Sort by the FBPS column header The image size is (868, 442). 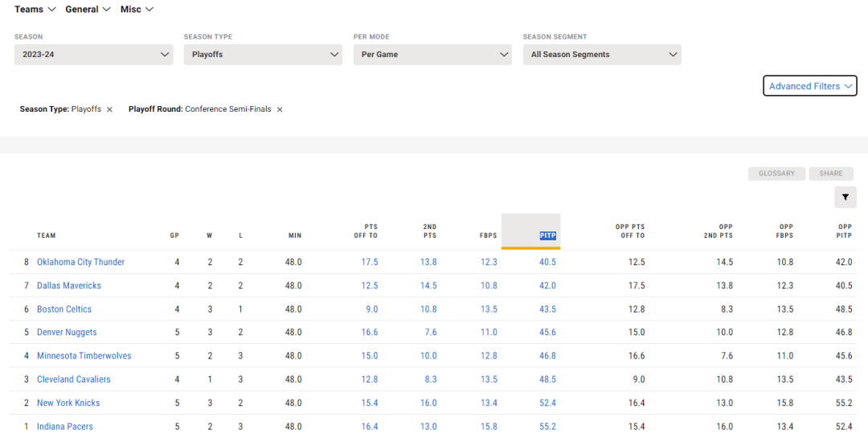(489, 235)
